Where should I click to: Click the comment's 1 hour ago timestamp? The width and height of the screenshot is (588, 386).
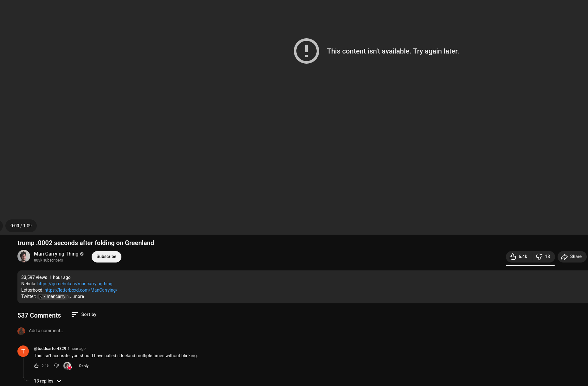tap(77, 349)
